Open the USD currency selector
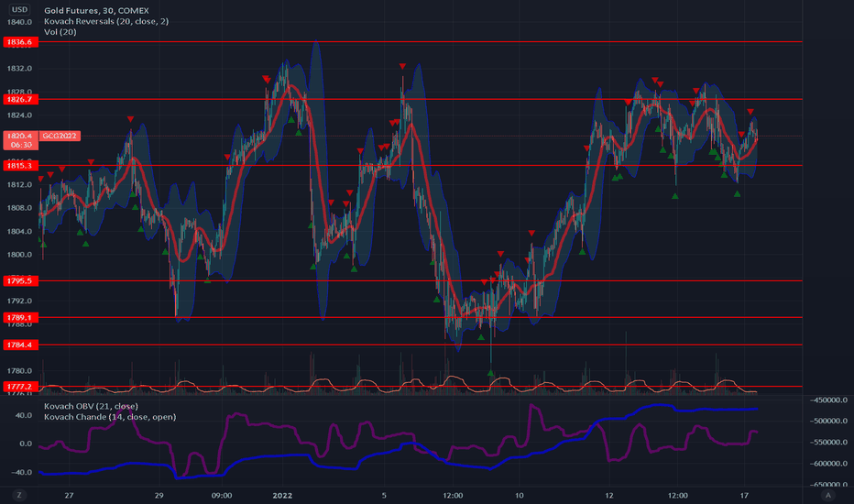 pos(19,9)
